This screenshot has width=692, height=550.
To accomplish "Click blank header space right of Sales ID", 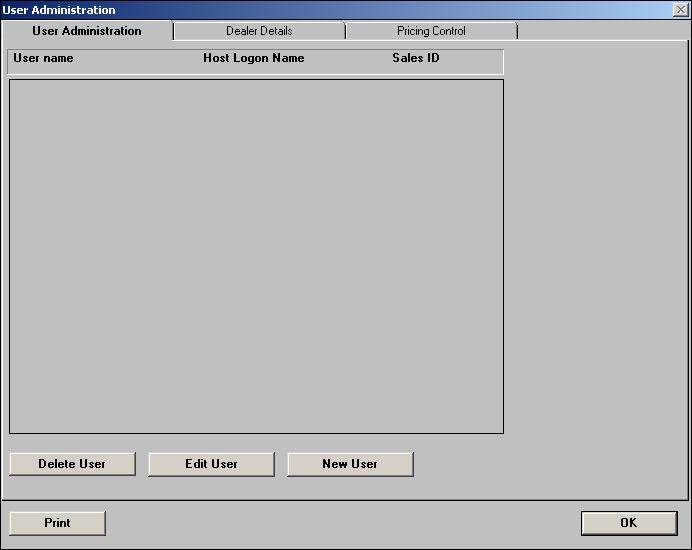I will click(x=473, y=60).
